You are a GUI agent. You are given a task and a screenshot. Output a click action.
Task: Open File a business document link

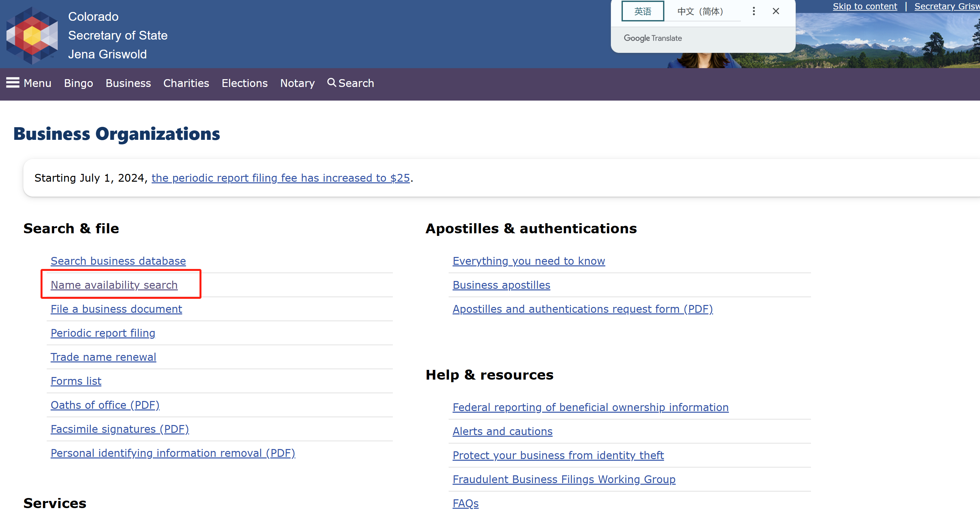pos(116,309)
